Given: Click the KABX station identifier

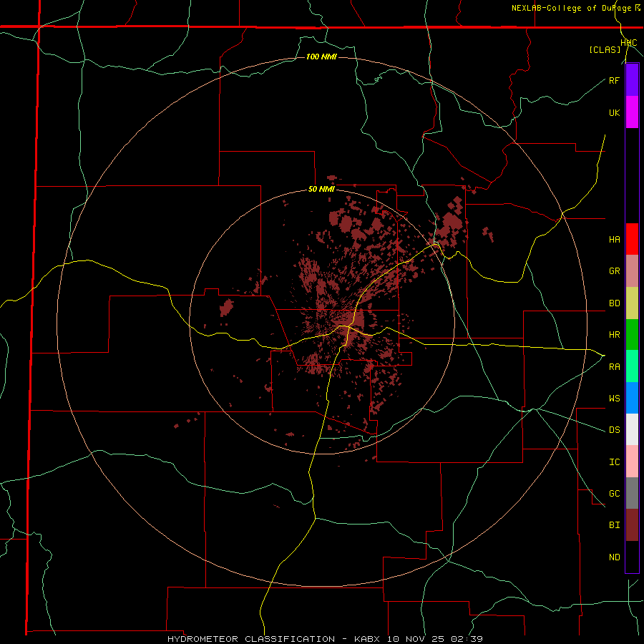Looking at the screenshot, I should [367, 639].
